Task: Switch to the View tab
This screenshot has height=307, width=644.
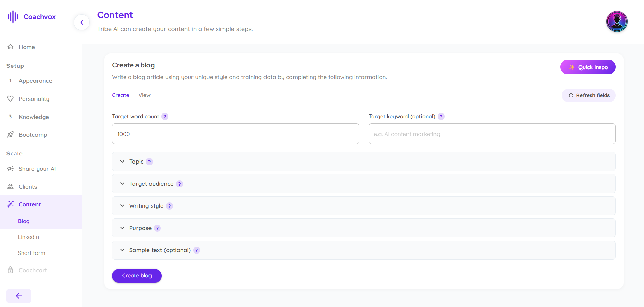Action: click(x=144, y=95)
